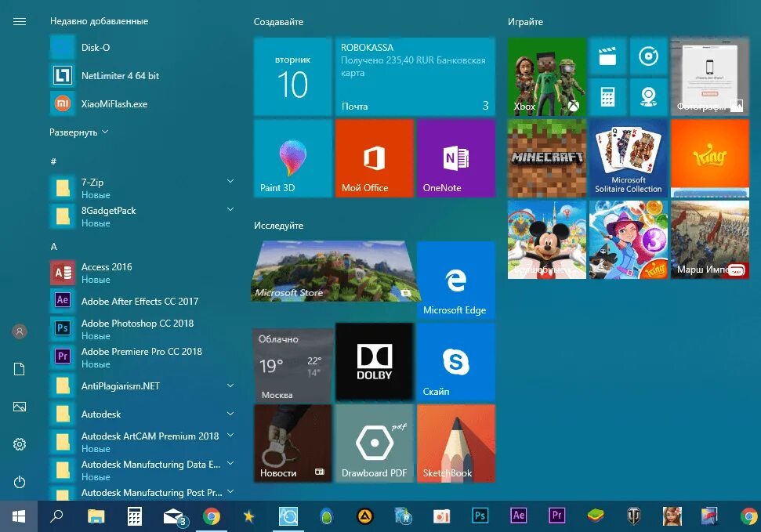Expand Autodesk Manufacturing Data E... folder
Viewport: 761px width, 532px height.
point(230,464)
